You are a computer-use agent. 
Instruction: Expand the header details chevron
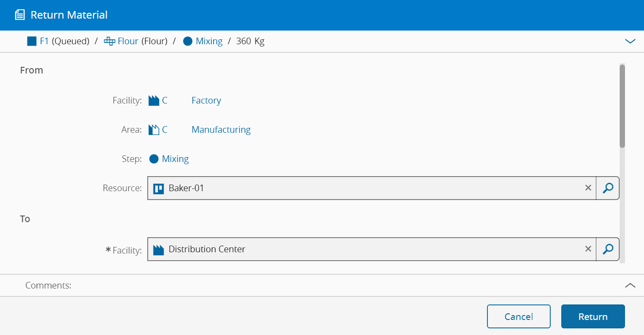630,41
